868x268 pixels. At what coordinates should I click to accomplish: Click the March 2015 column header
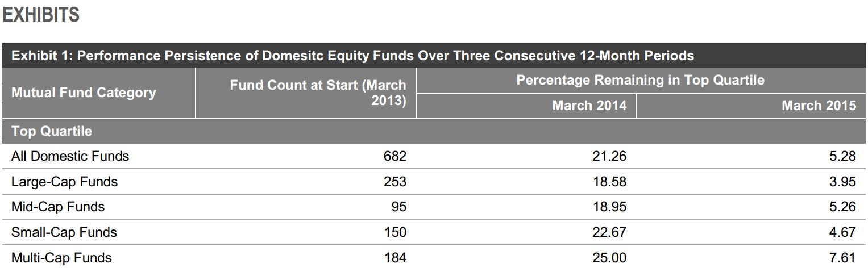coord(818,106)
